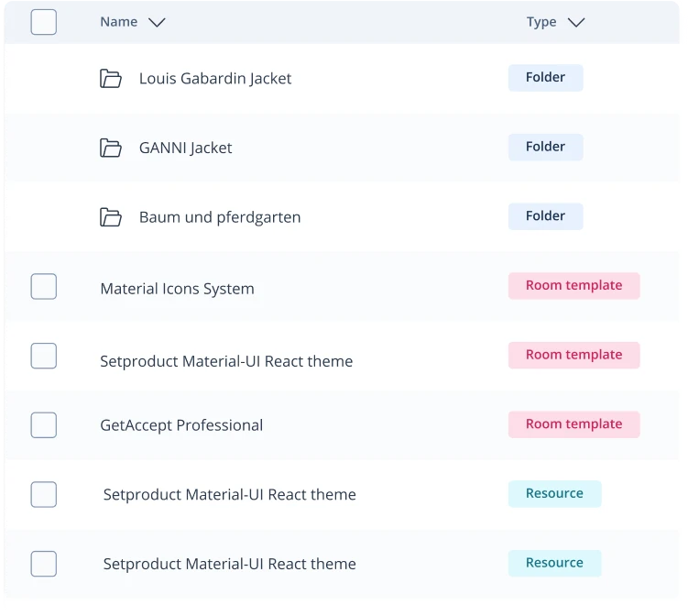Click Room template badge on Setproduct row
The width and height of the screenshot is (688, 616).
(574, 355)
